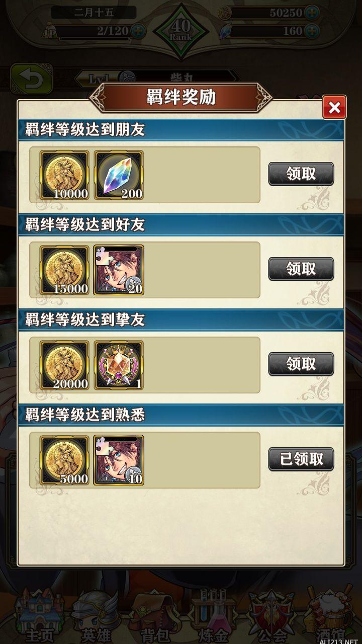The image size is (362, 644).
Task: Select the 20000 gold coin reward icon
Action: click(x=64, y=365)
